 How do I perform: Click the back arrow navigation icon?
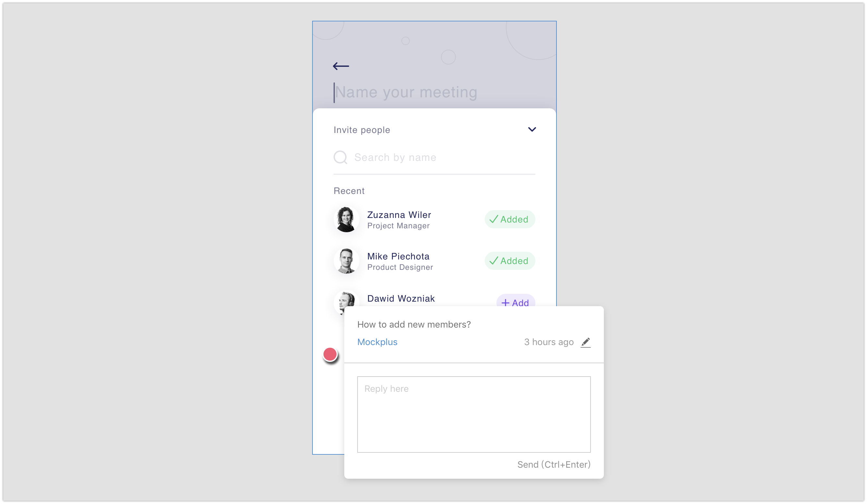point(341,66)
